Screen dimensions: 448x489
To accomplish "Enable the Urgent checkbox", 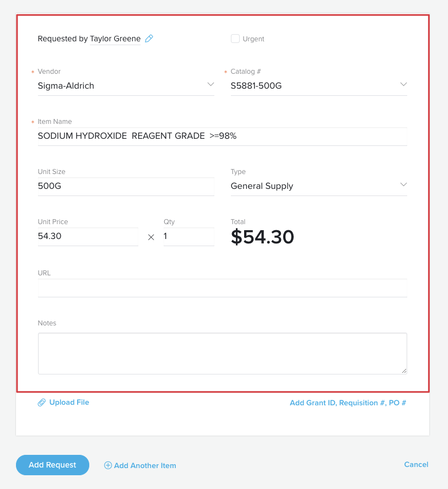I will point(235,39).
